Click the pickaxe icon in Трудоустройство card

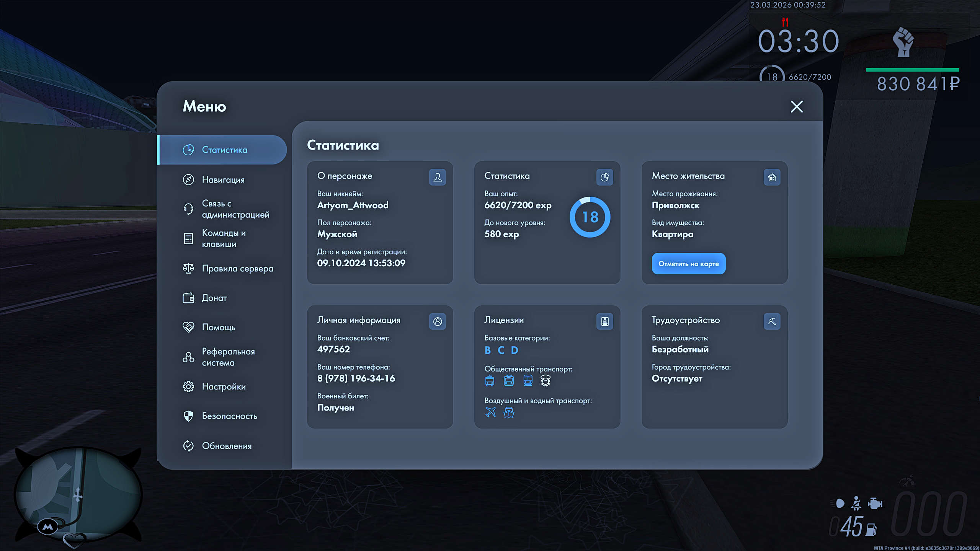pos(772,321)
